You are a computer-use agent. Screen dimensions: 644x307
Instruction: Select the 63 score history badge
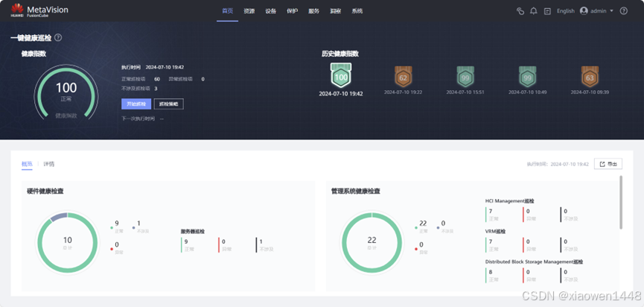tap(590, 76)
